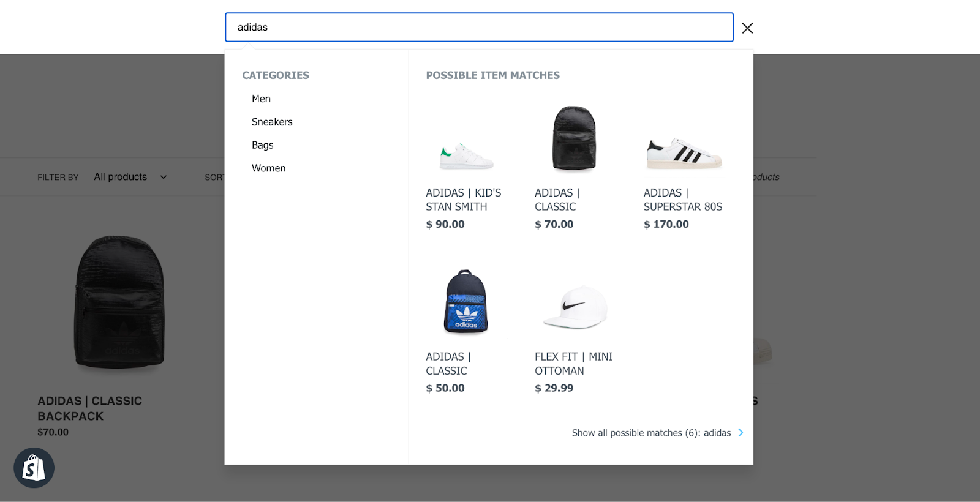Click the arrow next to show all matches
This screenshot has height=502, width=980.
click(x=741, y=433)
